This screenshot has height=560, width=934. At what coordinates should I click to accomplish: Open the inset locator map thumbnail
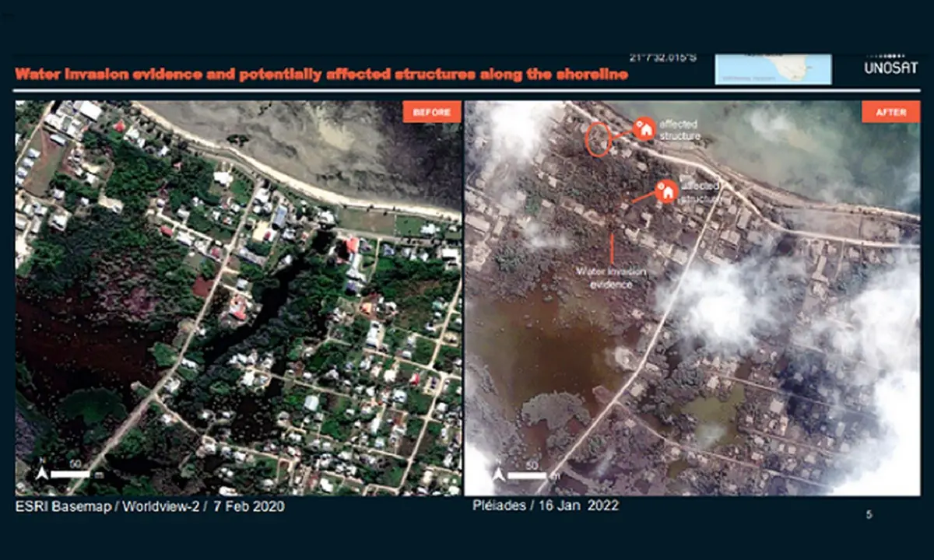click(x=772, y=69)
